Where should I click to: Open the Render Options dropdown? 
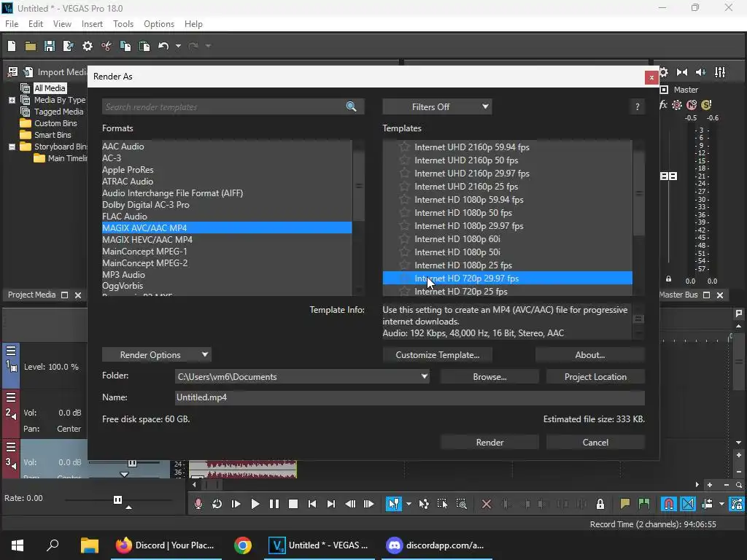tap(156, 355)
